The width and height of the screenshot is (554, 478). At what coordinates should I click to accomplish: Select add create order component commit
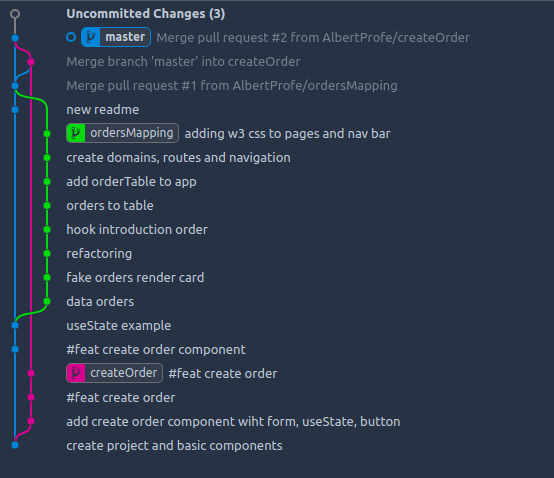pos(233,421)
